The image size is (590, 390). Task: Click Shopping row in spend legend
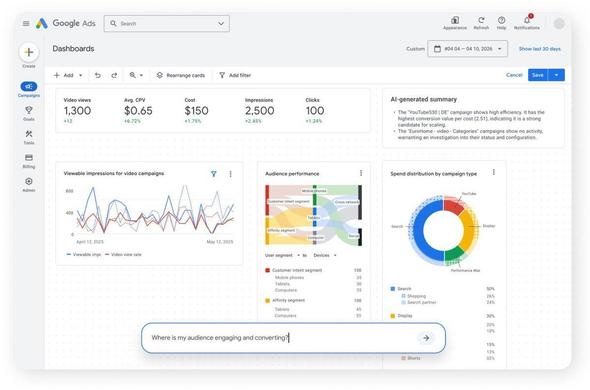tap(448, 296)
